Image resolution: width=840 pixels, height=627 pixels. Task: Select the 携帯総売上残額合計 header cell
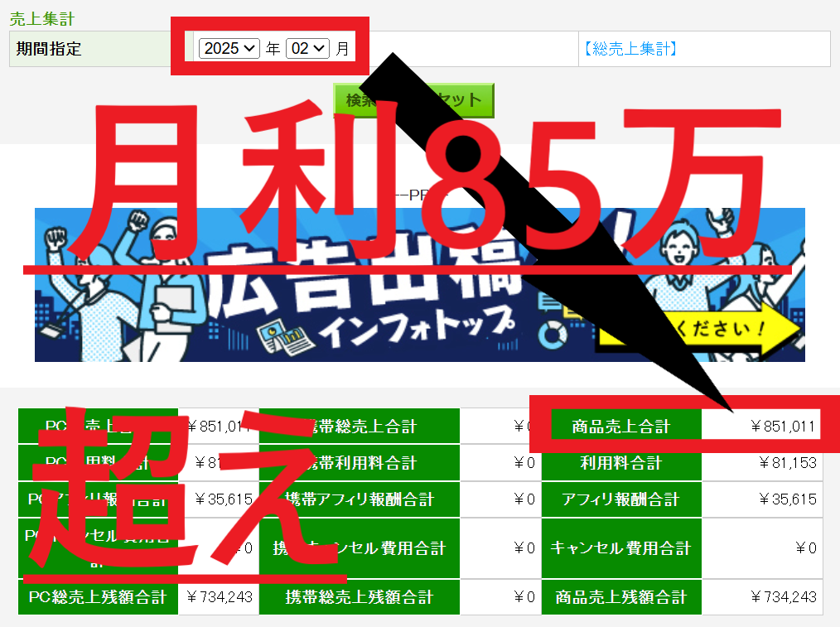coord(359,597)
